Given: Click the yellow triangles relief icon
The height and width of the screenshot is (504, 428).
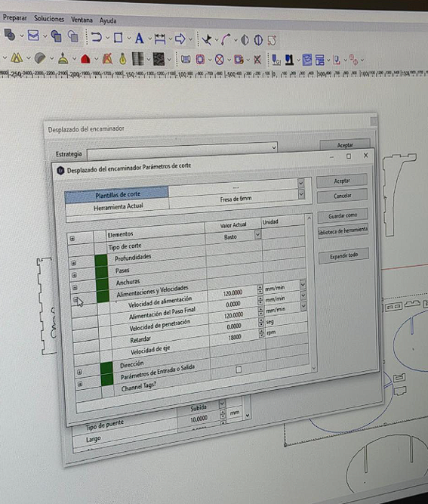Looking at the screenshot, I should [x=17, y=58].
